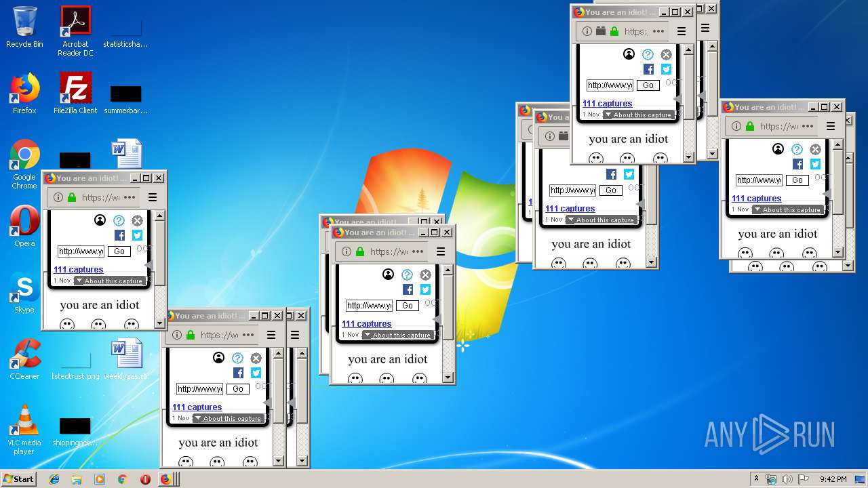This screenshot has width=868, height=488.
Task: Open hamburger menu in center window
Action: 441,251
